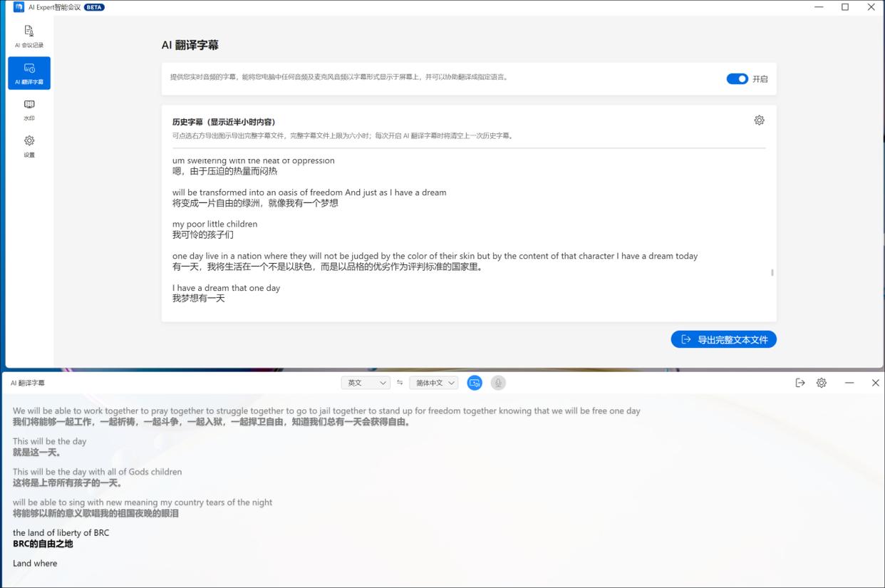The width and height of the screenshot is (885, 588).
Task: Open the subtitle window settings gear
Action: pos(821,383)
